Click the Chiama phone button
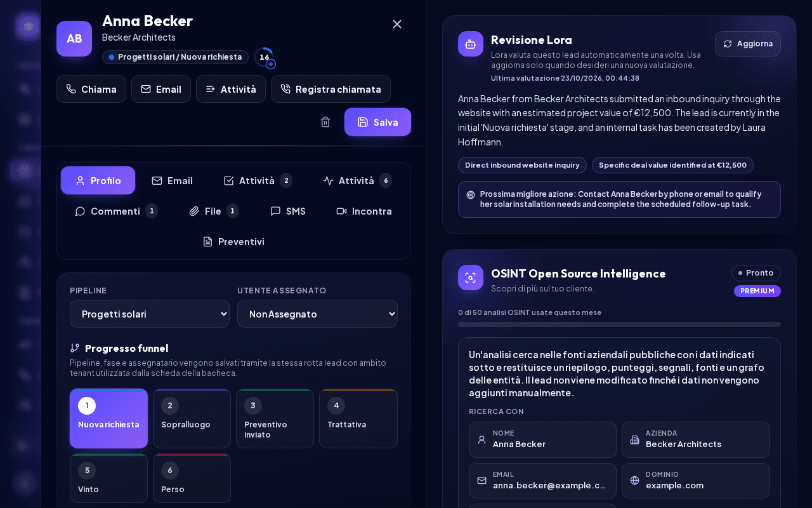The image size is (812, 508). (x=91, y=89)
